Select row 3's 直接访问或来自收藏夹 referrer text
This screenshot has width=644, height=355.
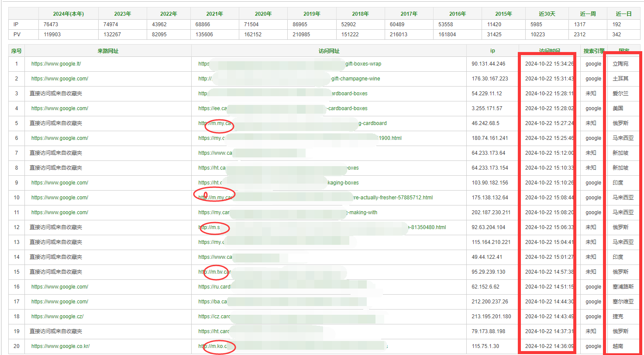point(56,94)
